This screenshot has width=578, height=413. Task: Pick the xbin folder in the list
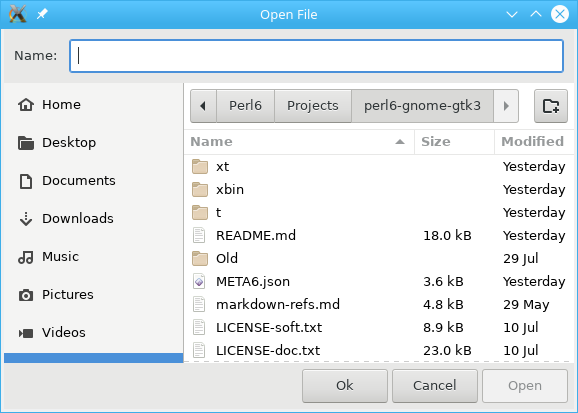click(x=379, y=190)
